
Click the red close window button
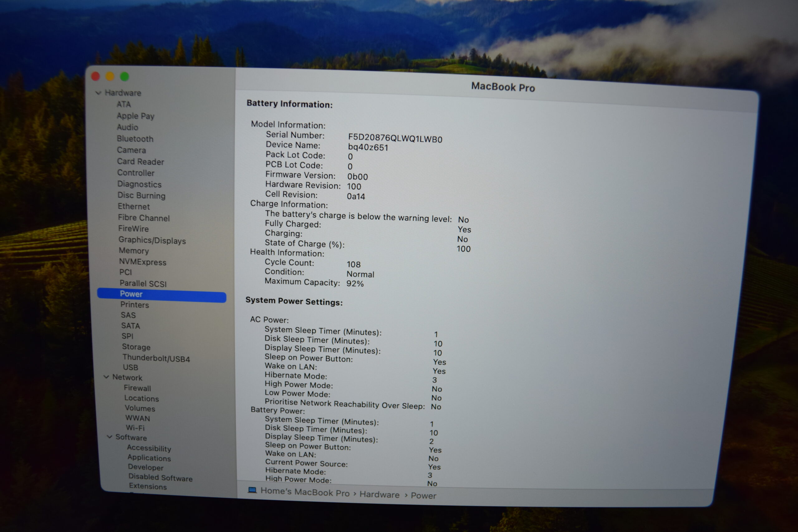[96, 76]
